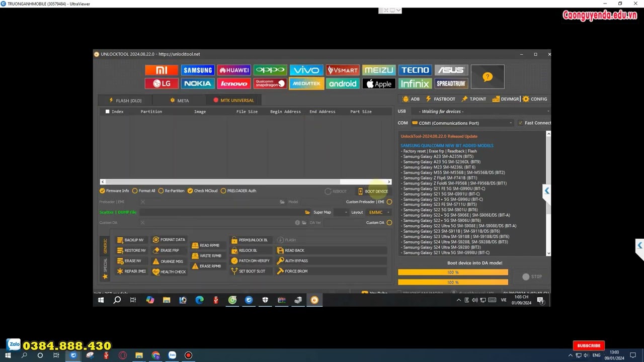This screenshot has height=362, width=644.
Task: Click the Scatter DUMP file path field
Action: (221, 212)
